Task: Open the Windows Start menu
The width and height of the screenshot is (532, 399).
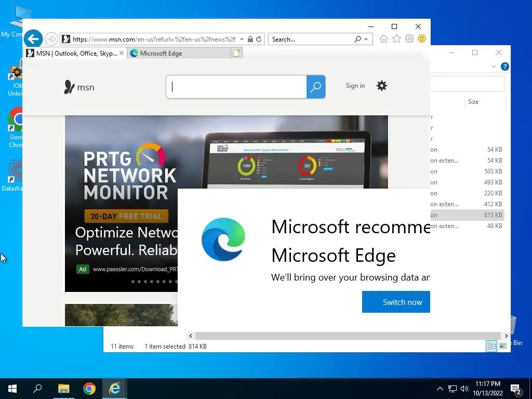Action: [12, 389]
